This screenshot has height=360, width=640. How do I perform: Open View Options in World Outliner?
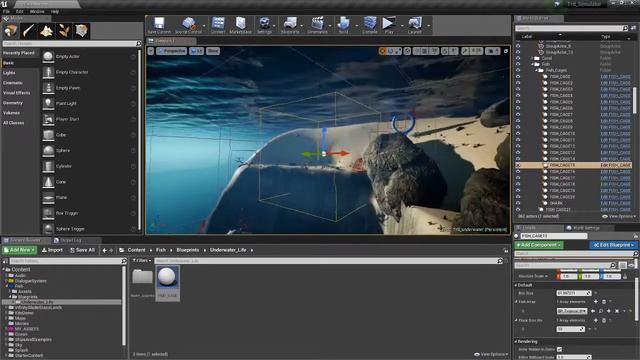coord(619,216)
